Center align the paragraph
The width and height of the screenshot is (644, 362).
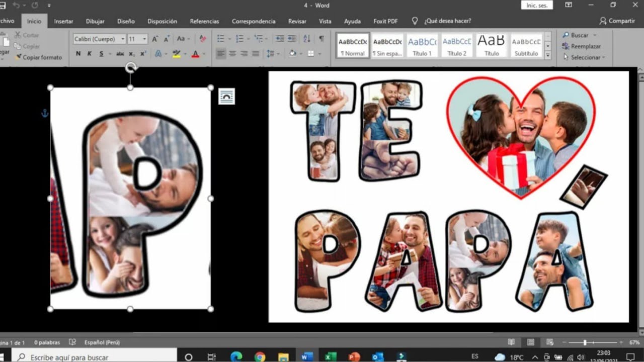coord(232,54)
